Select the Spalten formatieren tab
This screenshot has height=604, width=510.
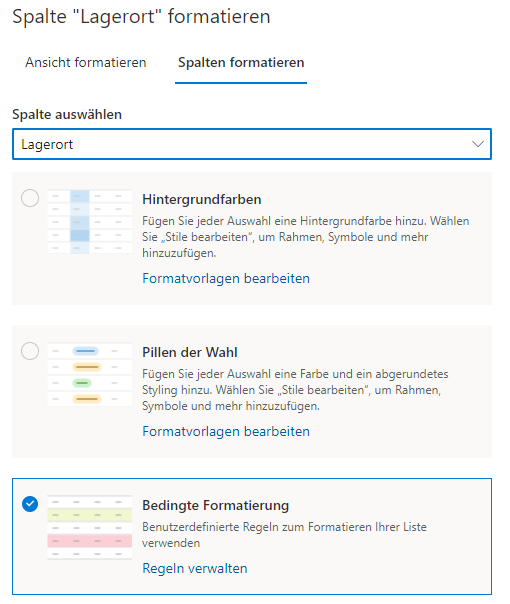pyautogui.click(x=241, y=62)
